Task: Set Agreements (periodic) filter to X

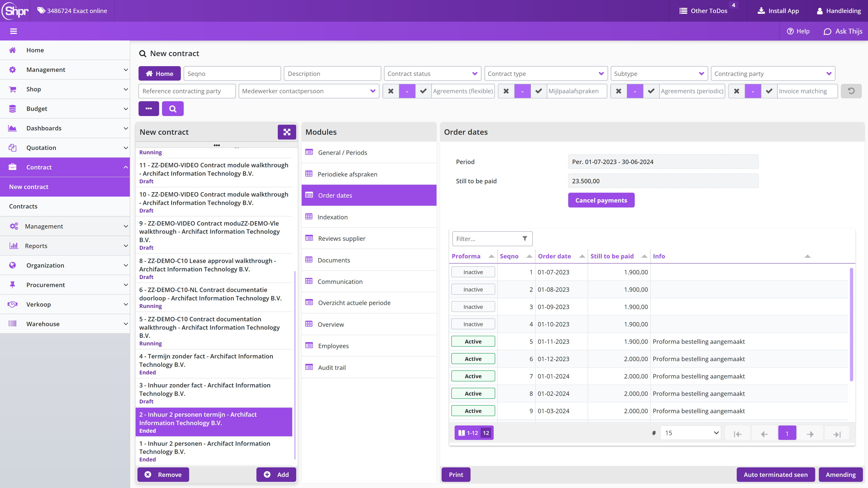Action: (x=619, y=91)
